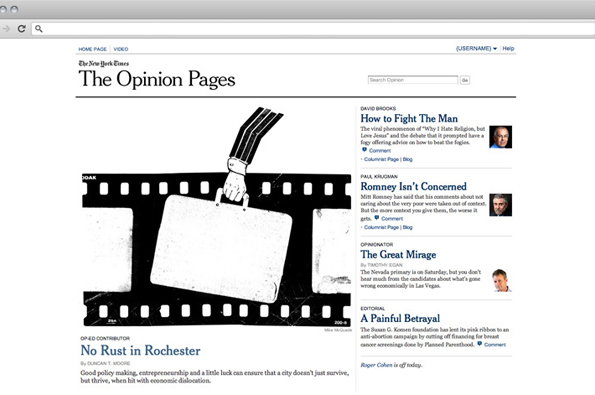The width and height of the screenshot is (595, 395).
Task: Click Comment icon under Romney Isn't Concerned
Action: click(376, 218)
